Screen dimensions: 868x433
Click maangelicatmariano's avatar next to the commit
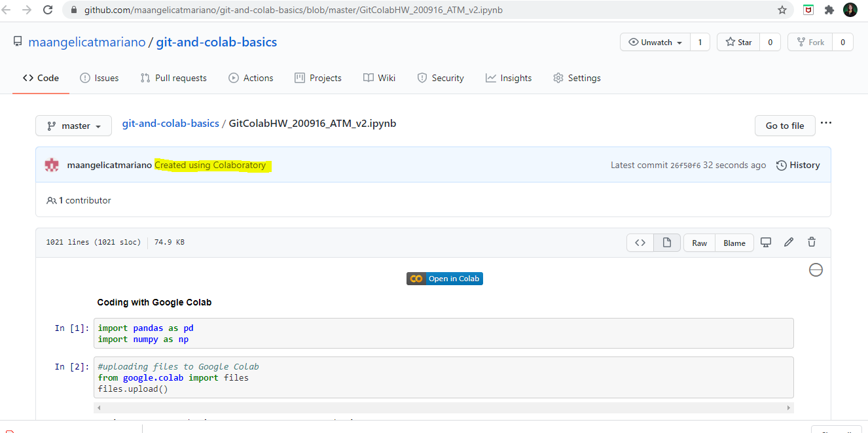(52, 165)
